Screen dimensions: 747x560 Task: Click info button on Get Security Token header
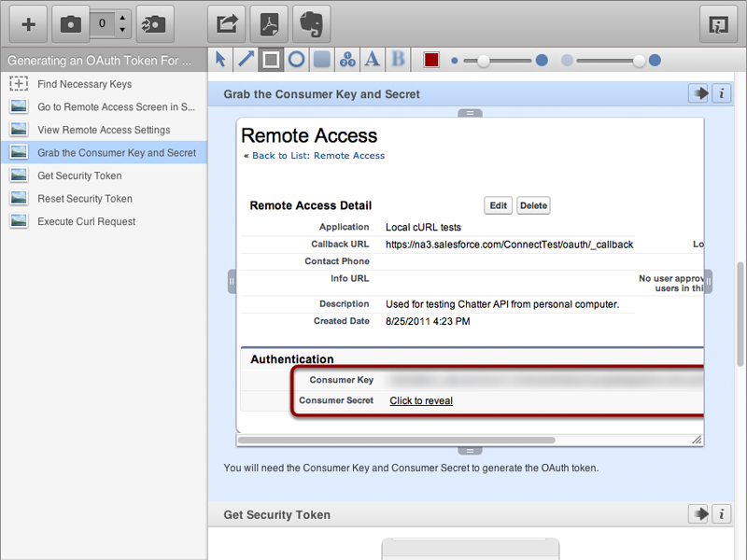(721, 514)
